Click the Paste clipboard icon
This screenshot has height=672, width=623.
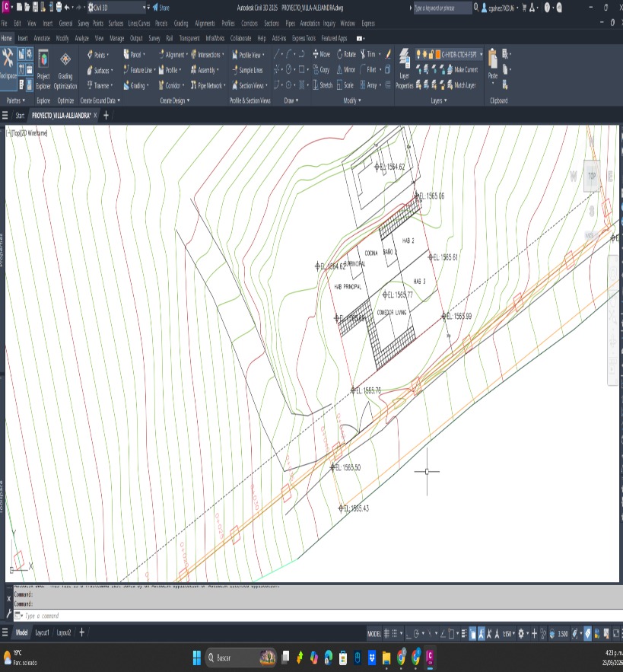(493, 62)
